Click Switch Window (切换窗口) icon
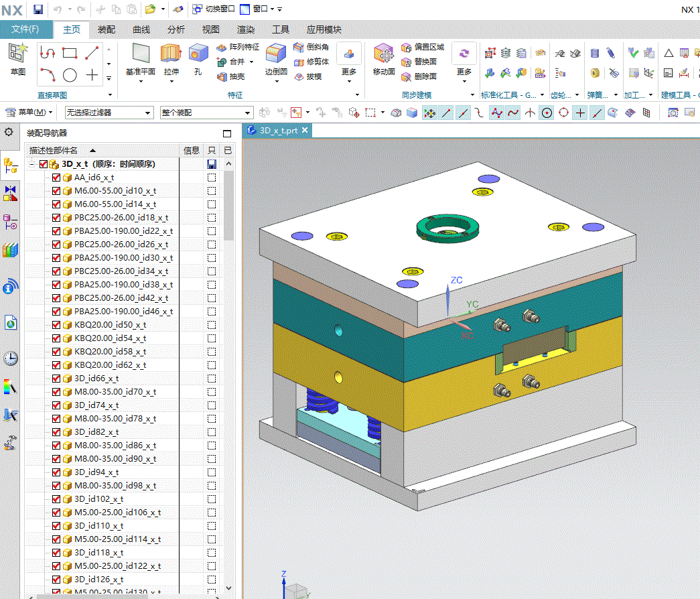 [x=198, y=9]
